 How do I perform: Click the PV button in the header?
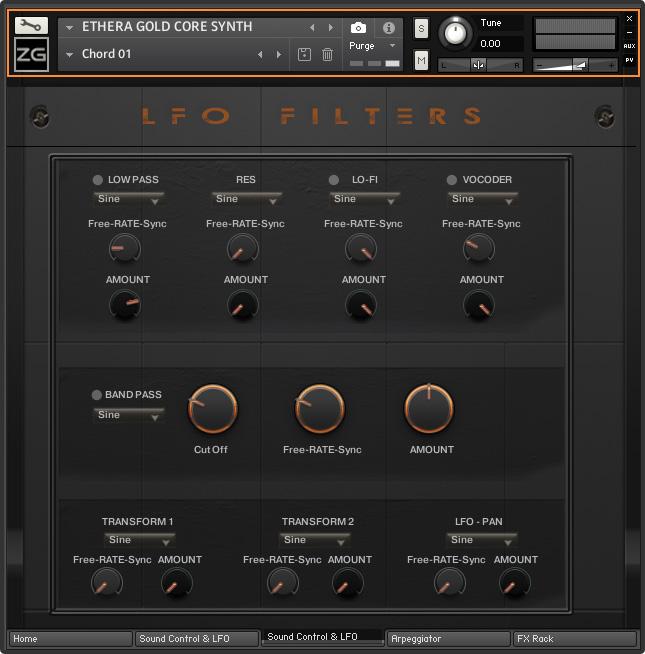click(x=629, y=60)
